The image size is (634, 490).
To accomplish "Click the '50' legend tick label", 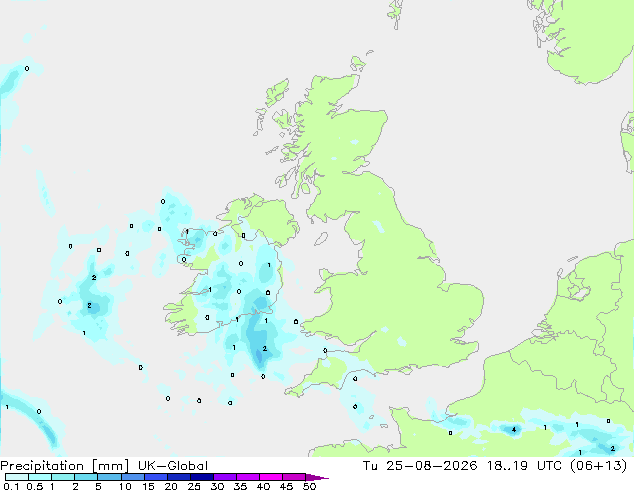I will pyautogui.click(x=309, y=486).
